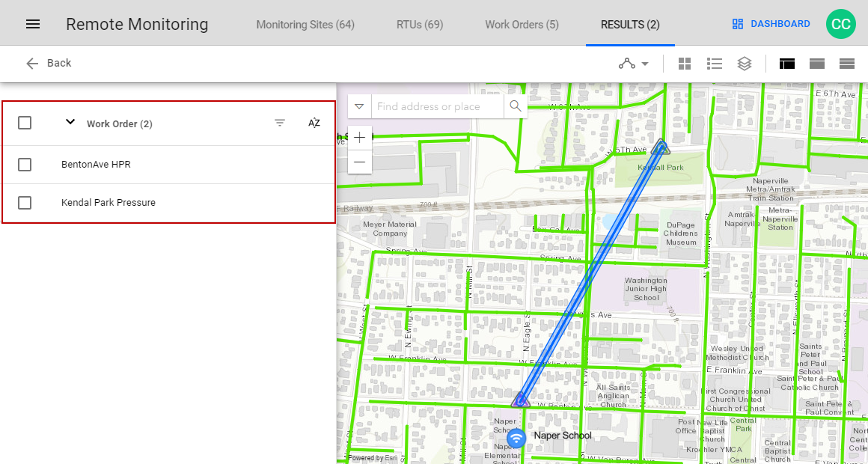Zoom in on the map with the plus button

pyautogui.click(x=360, y=138)
